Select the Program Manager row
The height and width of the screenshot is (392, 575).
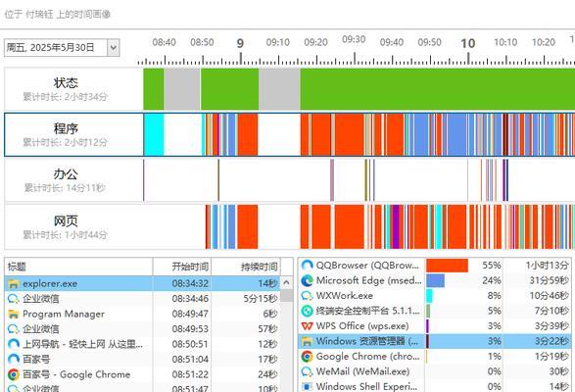(142, 314)
